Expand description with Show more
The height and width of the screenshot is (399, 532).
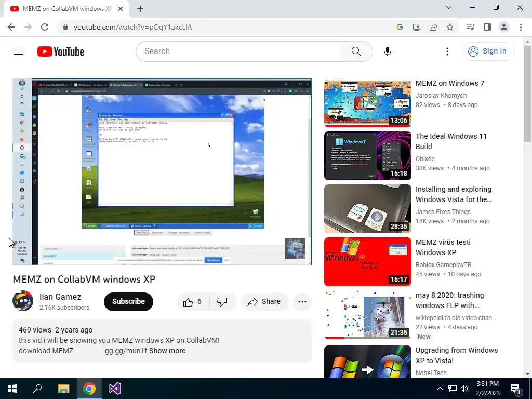pyautogui.click(x=167, y=351)
